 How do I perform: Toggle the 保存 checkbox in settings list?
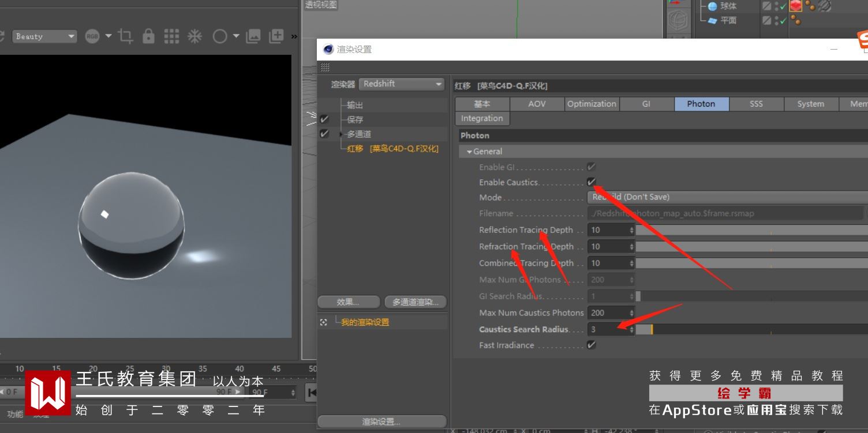(x=324, y=119)
